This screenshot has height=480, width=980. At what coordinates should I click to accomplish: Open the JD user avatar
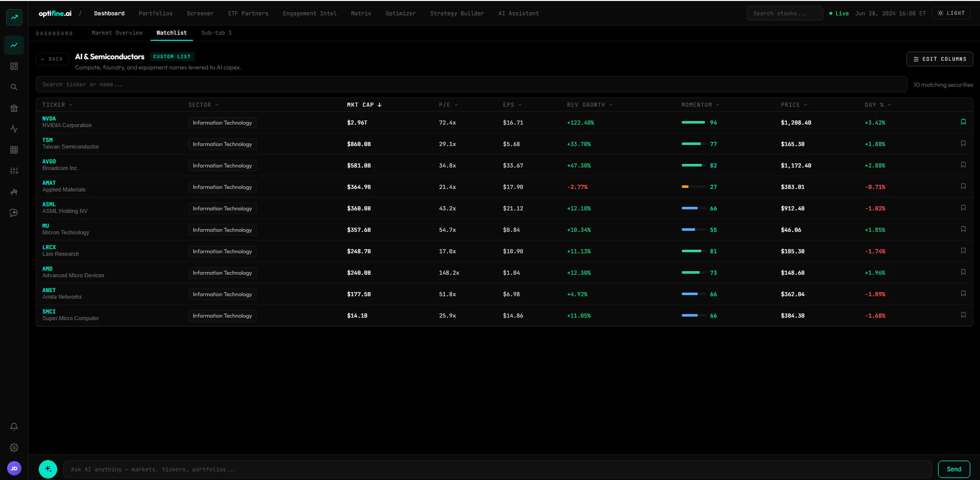pos(14,468)
